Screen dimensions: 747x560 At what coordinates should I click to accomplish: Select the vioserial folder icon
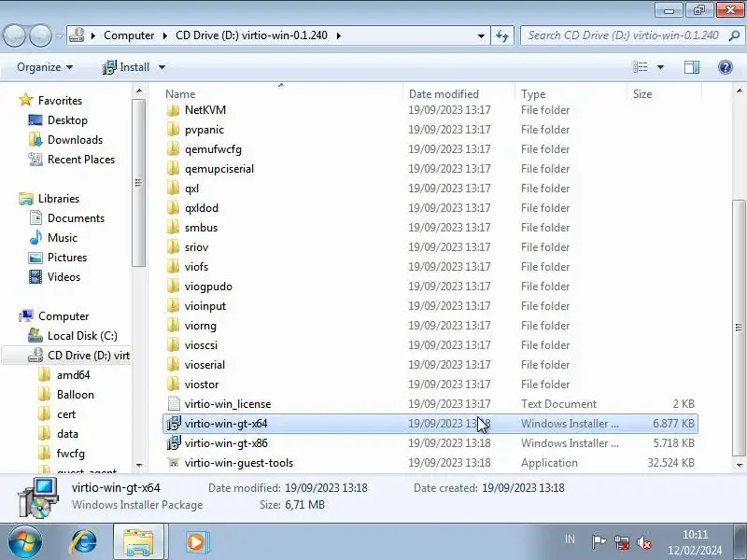(174, 364)
